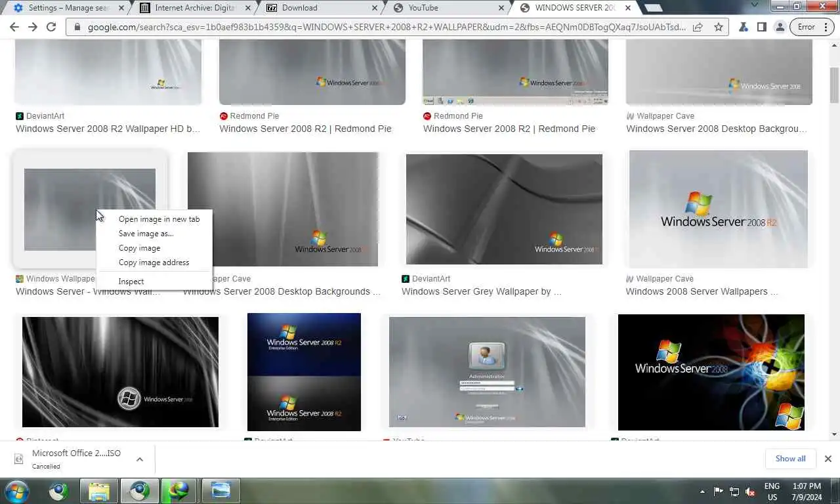Open ENG US language indicator
Screen dimensions: 840x504
tap(772, 492)
